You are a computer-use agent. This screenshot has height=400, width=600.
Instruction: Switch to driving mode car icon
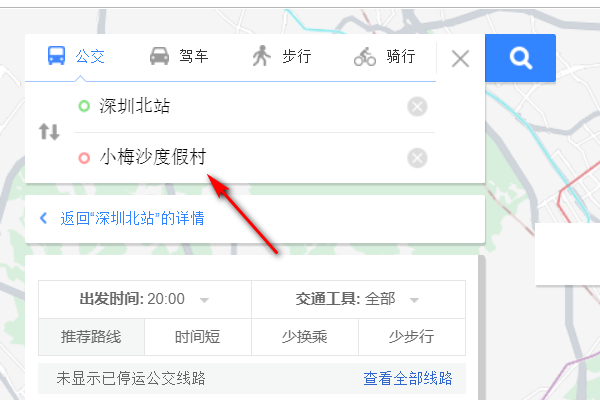pos(159,56)
